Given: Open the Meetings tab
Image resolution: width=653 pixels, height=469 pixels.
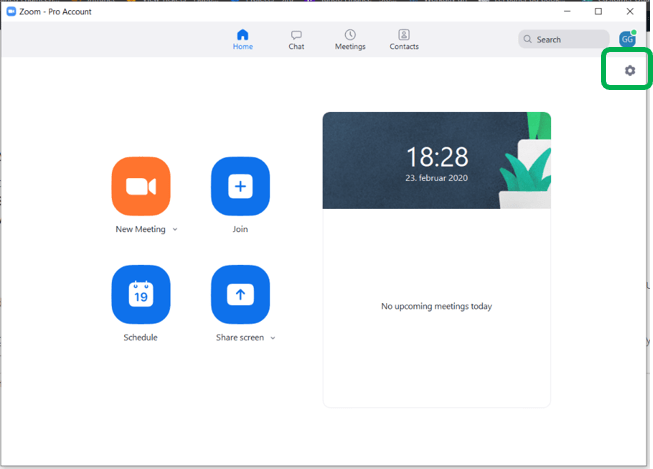Looking at the screenshot, I should coord(350,40).
